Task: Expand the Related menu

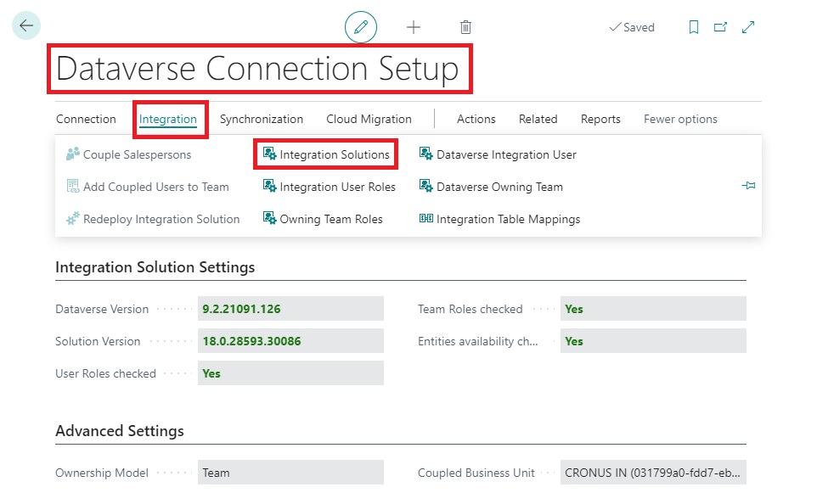Action: point(538,119)
